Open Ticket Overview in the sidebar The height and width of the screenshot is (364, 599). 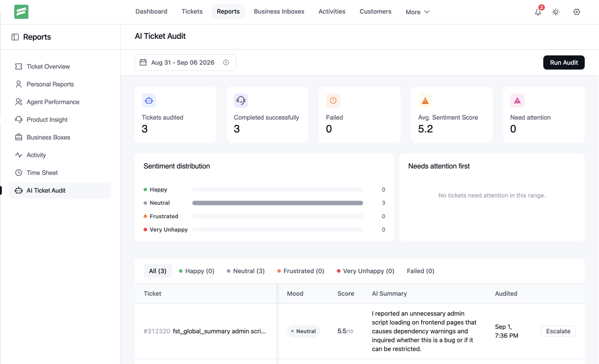pos(60,66)
